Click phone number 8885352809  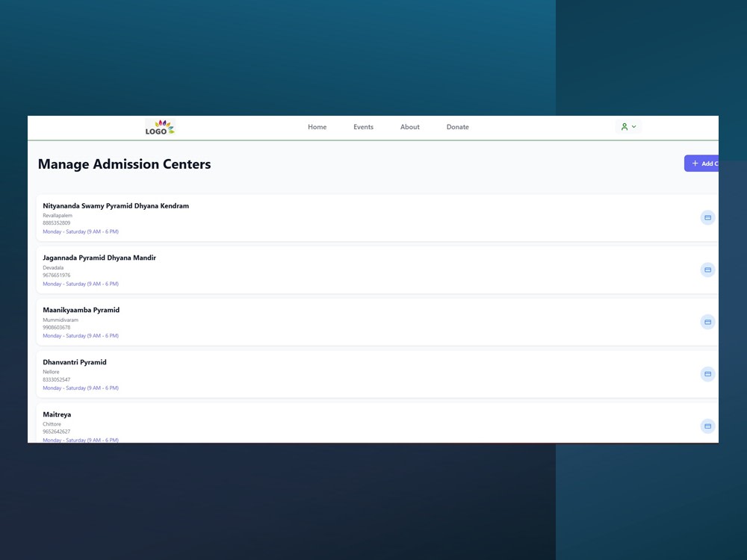click(x=56, y=223)
